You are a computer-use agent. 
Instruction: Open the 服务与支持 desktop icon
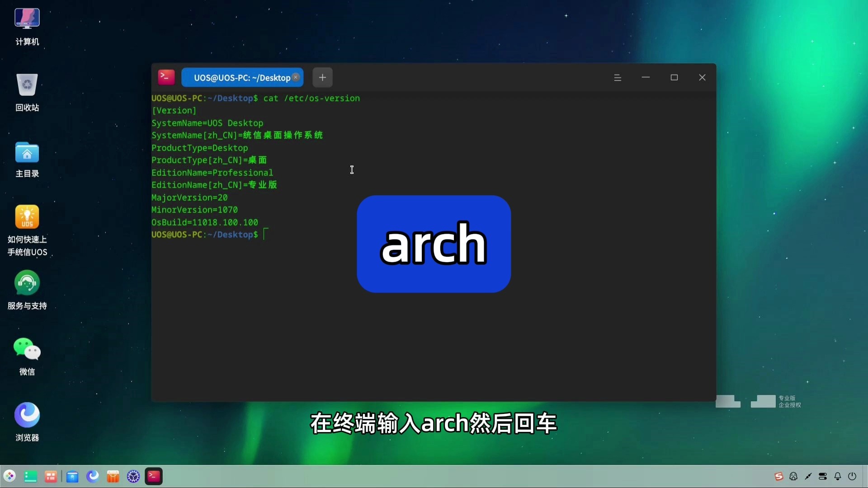[27, 290]
